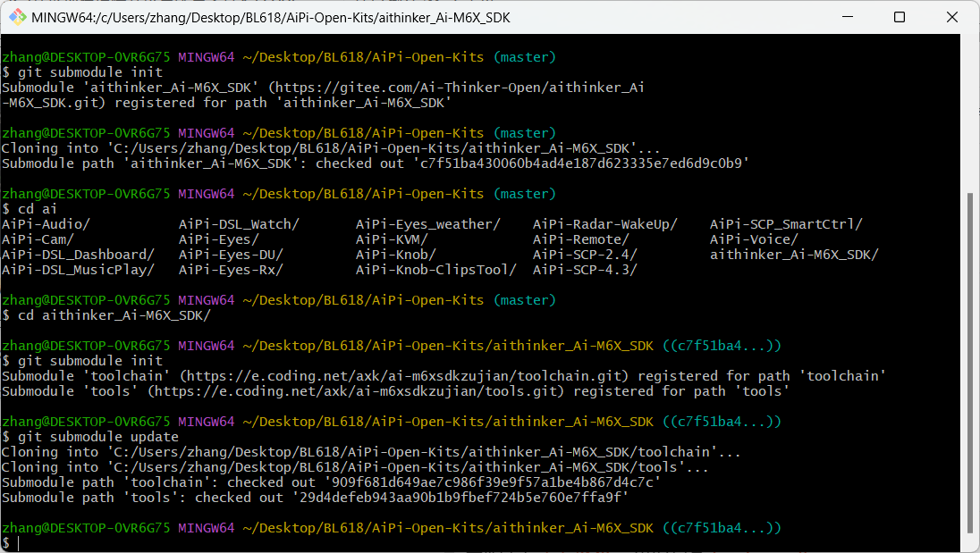Select the AiPi-Radar-WakeUp/ entry
The image size is (980, 553).
[605, 225]
